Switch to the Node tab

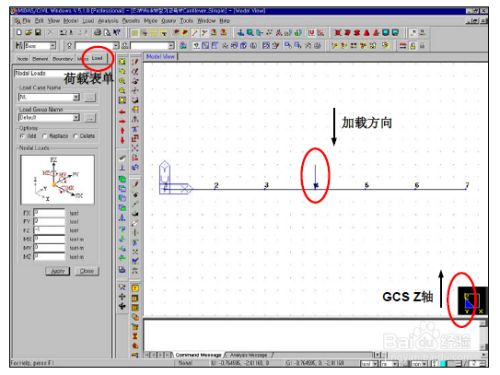click(x=22, y=59)
